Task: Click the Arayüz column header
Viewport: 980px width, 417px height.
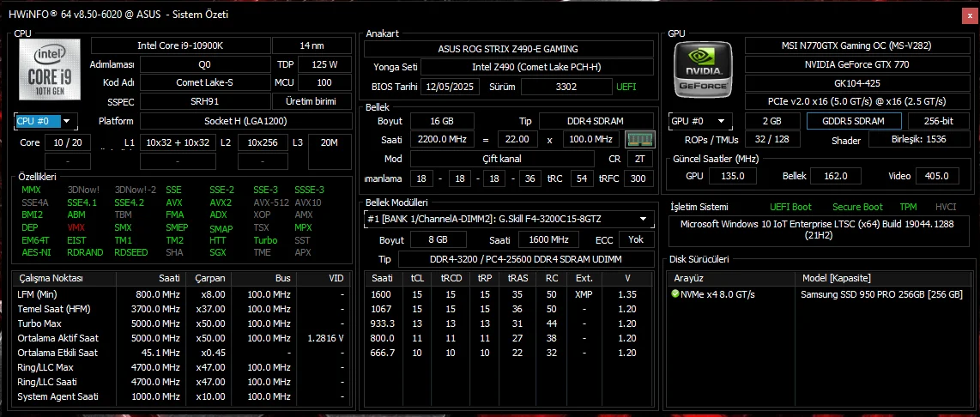Action: click(x=731, y=278)
